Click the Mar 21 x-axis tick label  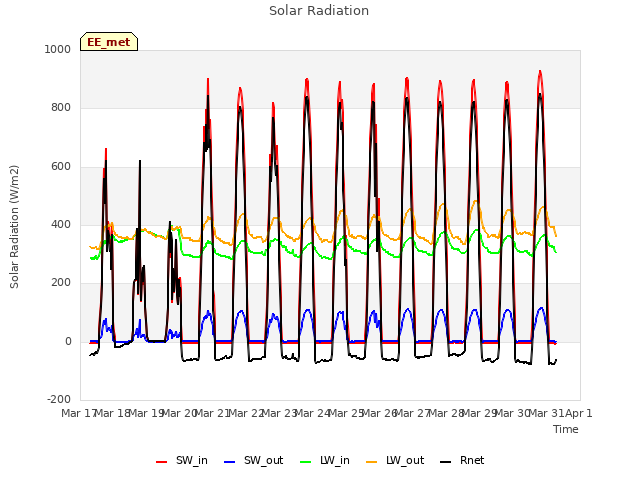212,413
